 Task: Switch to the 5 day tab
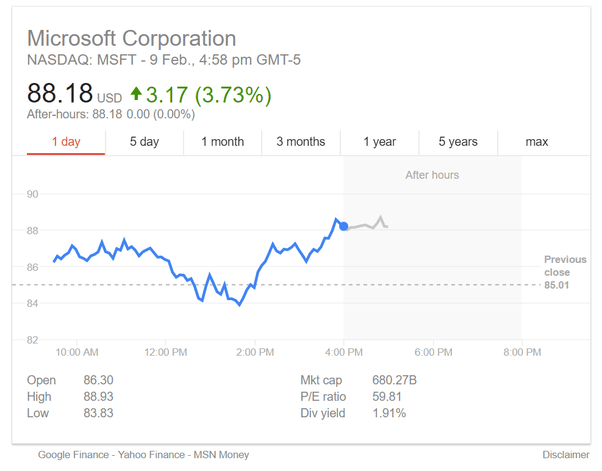[x=144, y=142]
